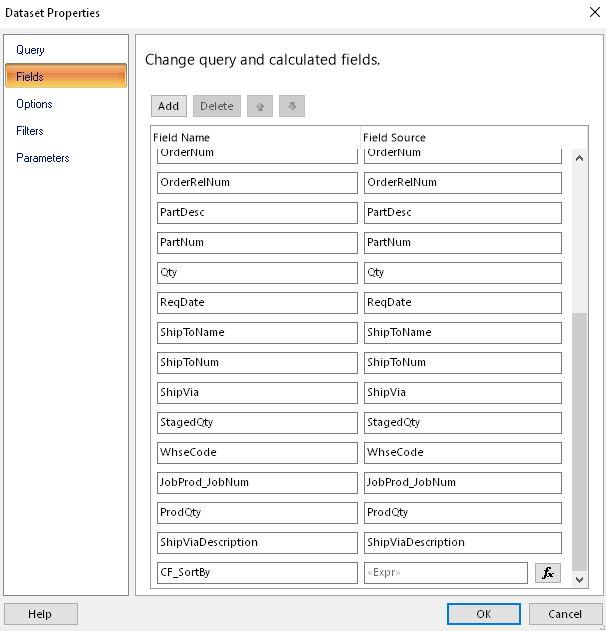This screenshot has width=606, height=631.
Task: Edit the ShipToName field source
Action: coord(463,333)
